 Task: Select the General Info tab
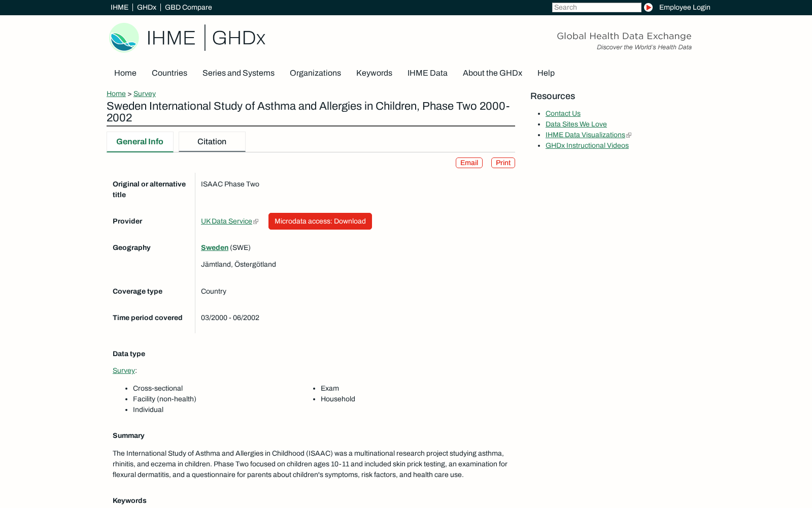click(x=140, y=142)
